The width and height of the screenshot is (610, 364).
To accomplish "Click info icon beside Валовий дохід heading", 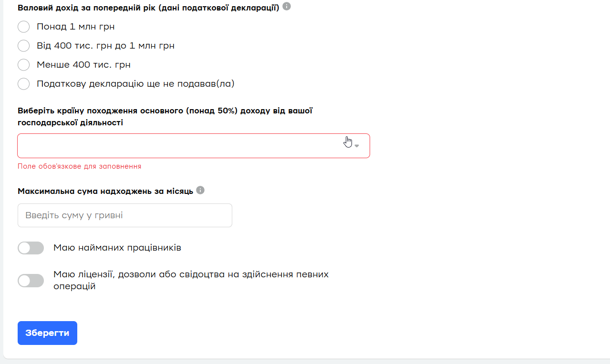I will pyautogui.click(x=287, y=7).
